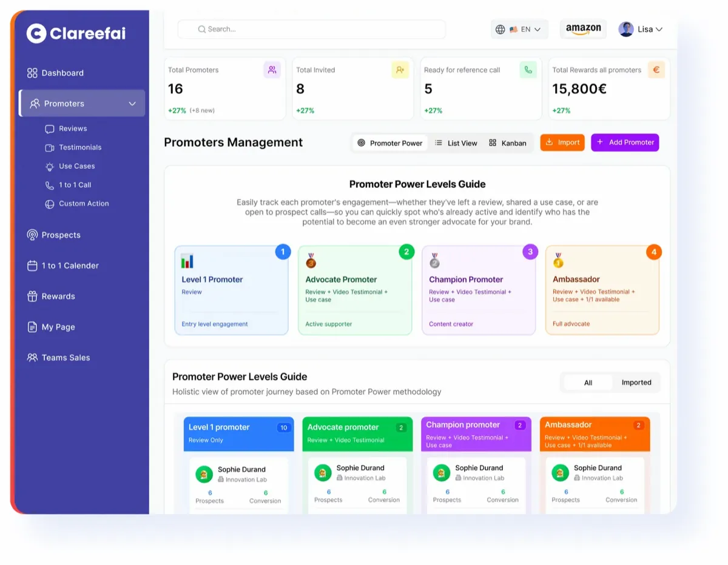The height and width of the screenshot is (565, 728).
Task: Click the Ready for reference call phone icon
Action: click(528, 70)
